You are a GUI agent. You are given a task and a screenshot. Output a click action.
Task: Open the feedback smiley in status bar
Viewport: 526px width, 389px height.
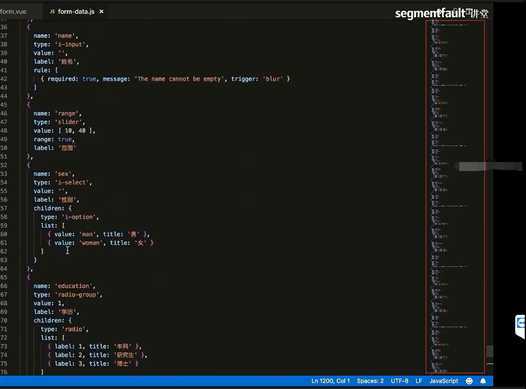[x=469, y=381]
